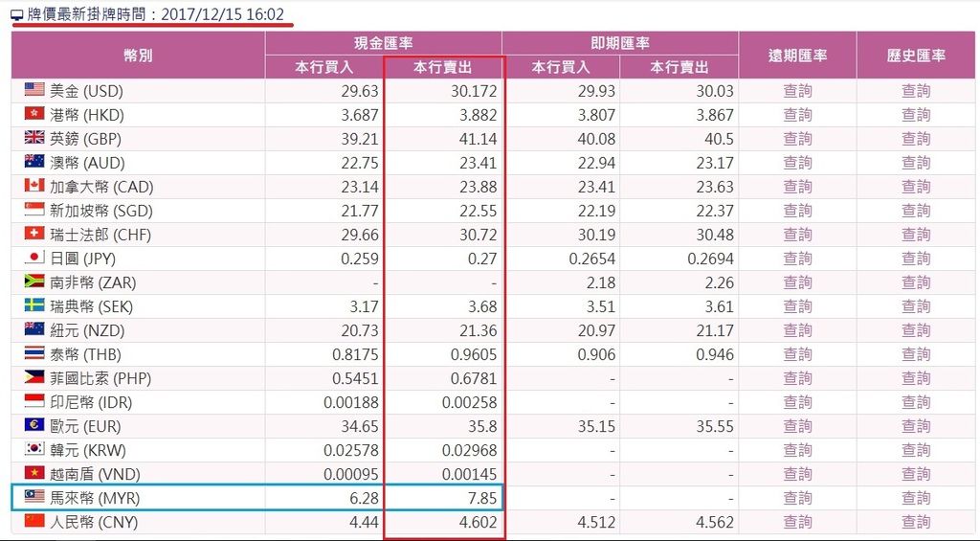Viewport: 980px width, 541px height.
Task: Open USD forward rate 查詢 link
Action: tap(797, 91)
